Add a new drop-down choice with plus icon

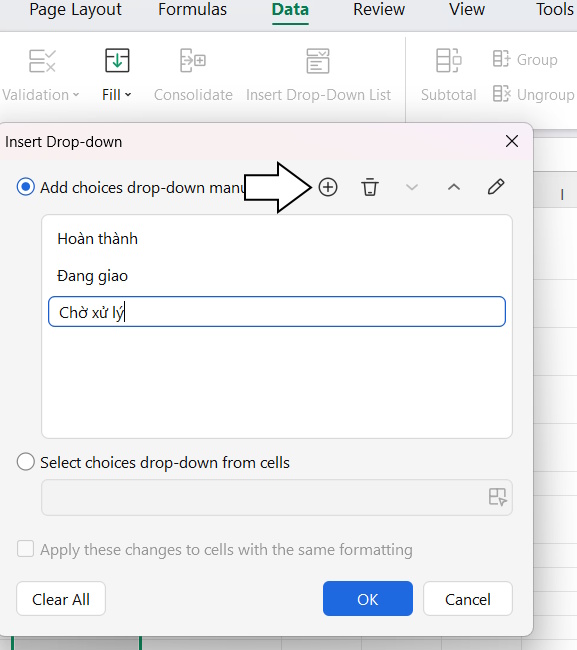328,187
